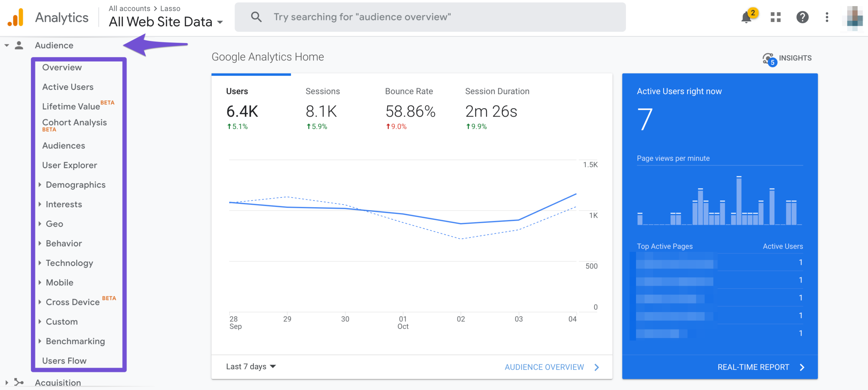Screen dimensions: 868x390
Task: Open the notifications bell icon
Action: click(746, 17)
